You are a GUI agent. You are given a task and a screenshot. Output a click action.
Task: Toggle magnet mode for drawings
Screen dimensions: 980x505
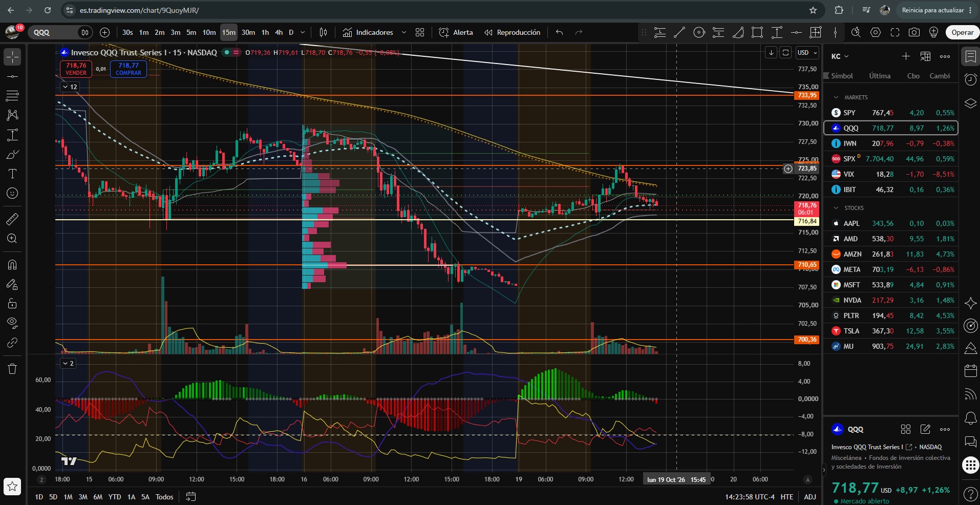[12, 265]
